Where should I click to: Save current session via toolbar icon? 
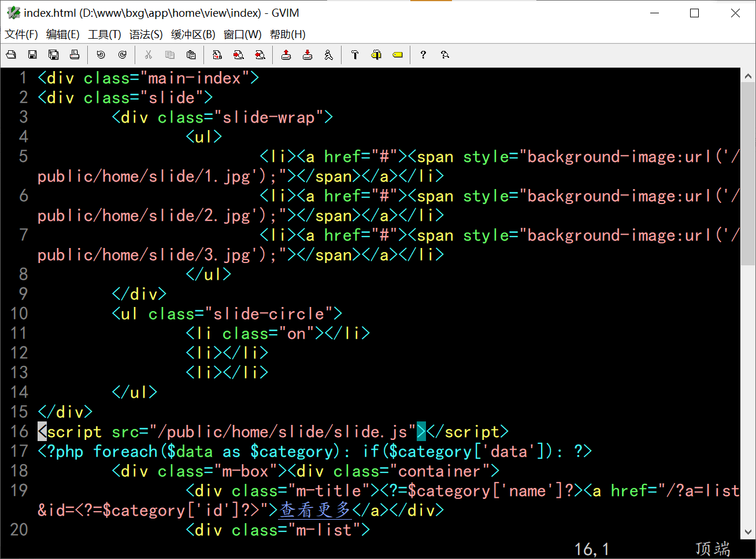(x=307, y=55)
